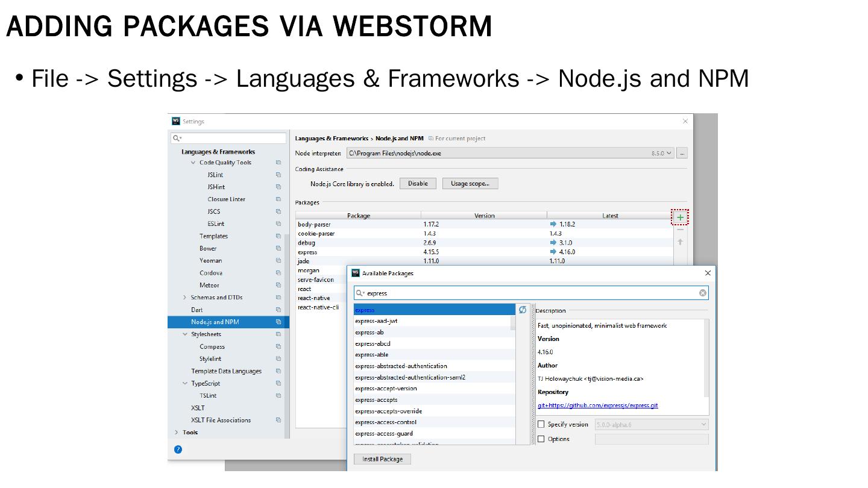Click the reload packages list icon
The image size is (868, 488).
point(522,310)
